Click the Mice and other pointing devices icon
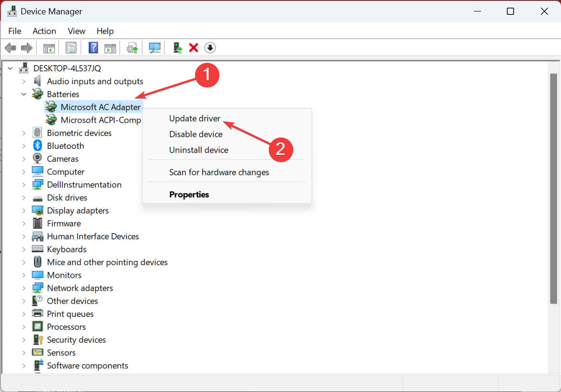Image resolution: width=561 pixels, height=392 pixels. pyautogui.click(x=37, y=262)
